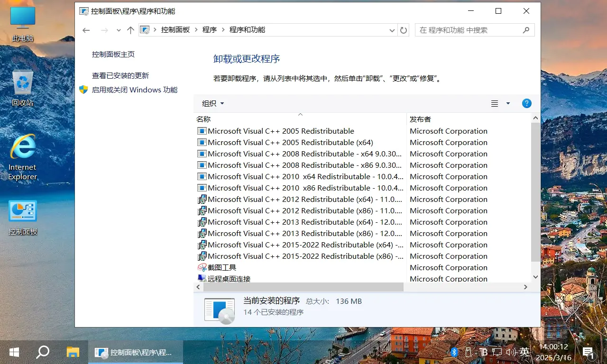This screenshot has height=364, width=607.
Task: Click the Forward navigation arrow
Action: (x=104, y=30)
